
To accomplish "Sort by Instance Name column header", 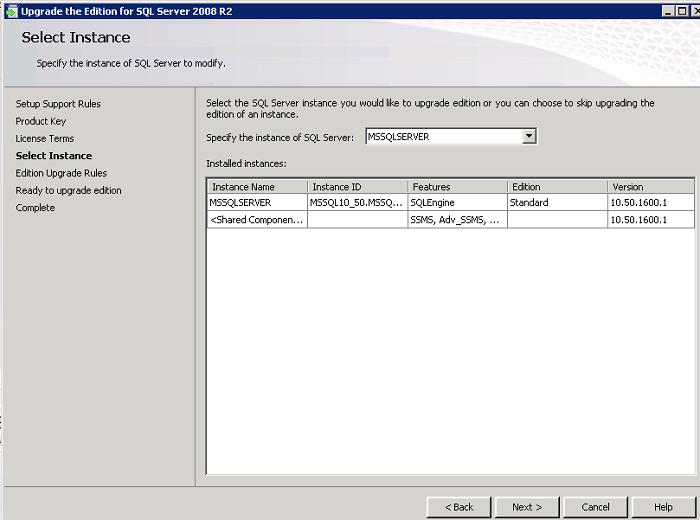I will [x=258, y=187].
